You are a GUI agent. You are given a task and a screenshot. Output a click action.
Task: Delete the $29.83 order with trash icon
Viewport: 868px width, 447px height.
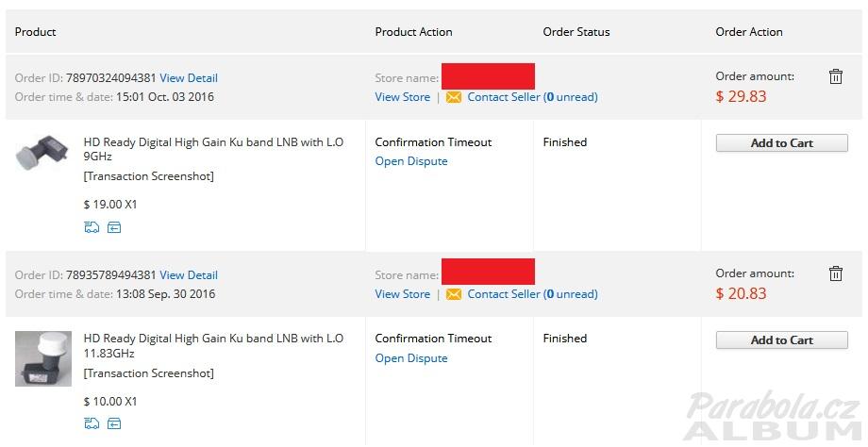click(835, 76)
